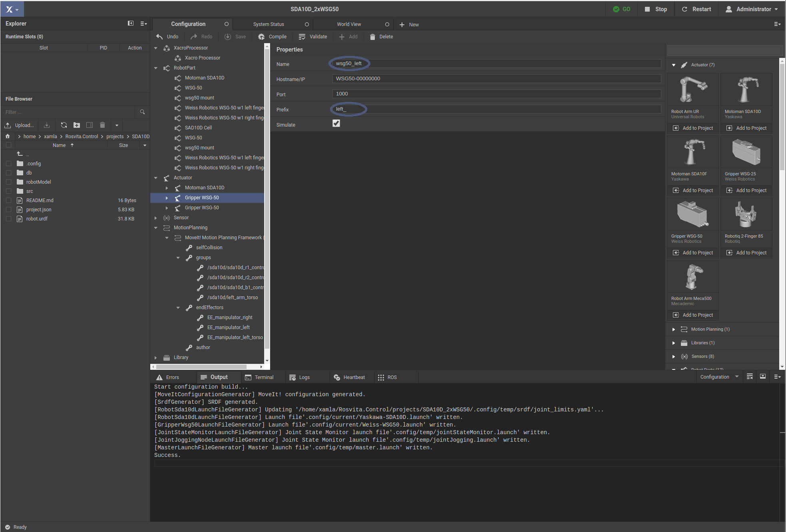Toggle the Simulate checkbox
786x532 pixels.
pos(336,123)
